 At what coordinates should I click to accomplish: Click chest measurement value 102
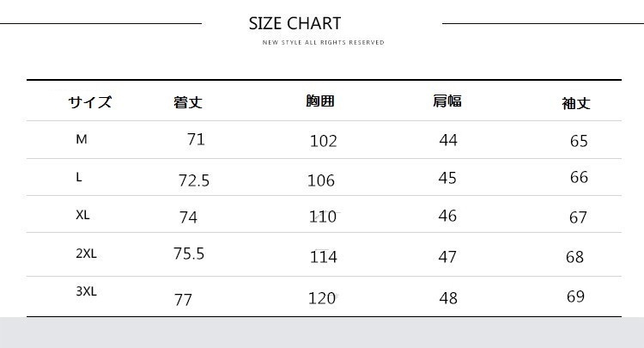(324, 142)
